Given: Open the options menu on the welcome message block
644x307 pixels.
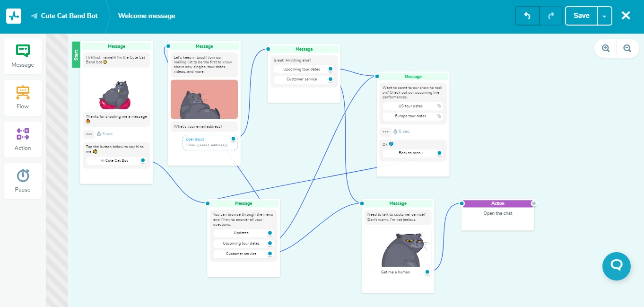Looking at the screenshot, I should [x=89, y=134].
